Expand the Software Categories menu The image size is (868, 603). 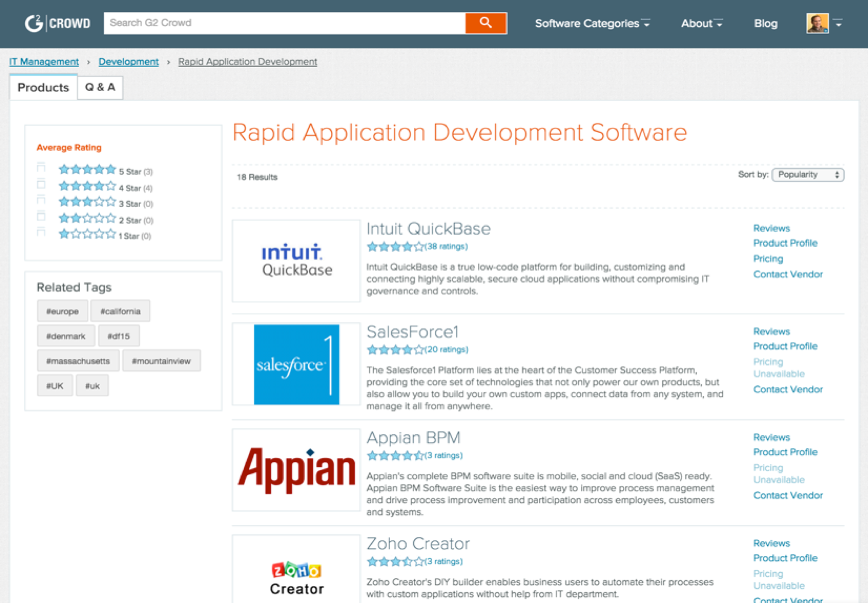tap(592, 23)
